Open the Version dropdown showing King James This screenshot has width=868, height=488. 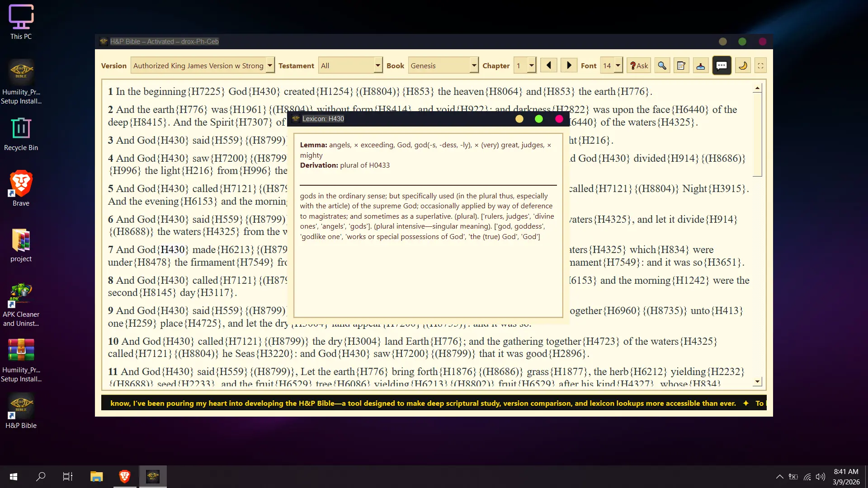click(202, 66)
